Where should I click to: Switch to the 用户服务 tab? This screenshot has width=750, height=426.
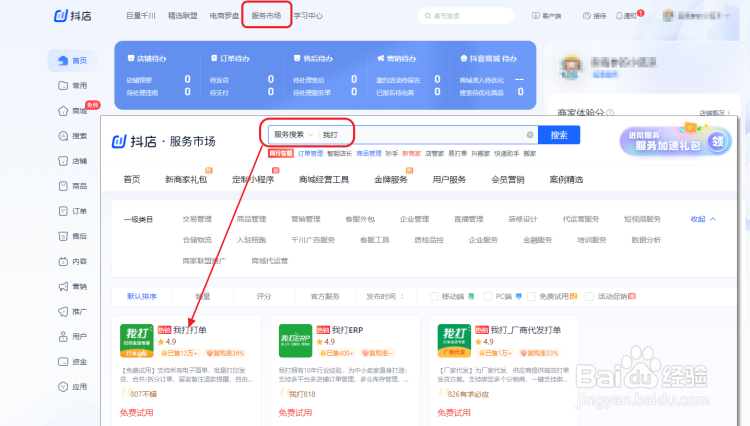pyautogui.click(x=449, y=180)
